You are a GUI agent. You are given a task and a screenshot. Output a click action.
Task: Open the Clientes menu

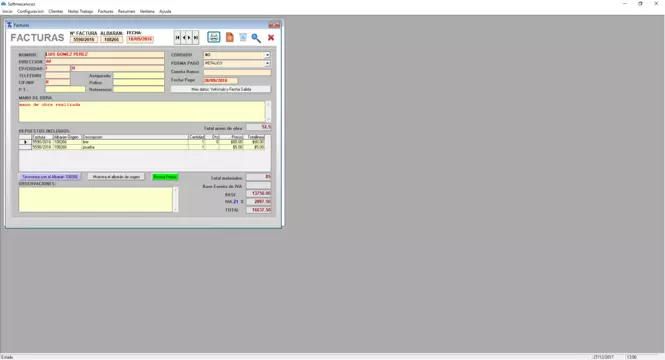coord(56,11)
